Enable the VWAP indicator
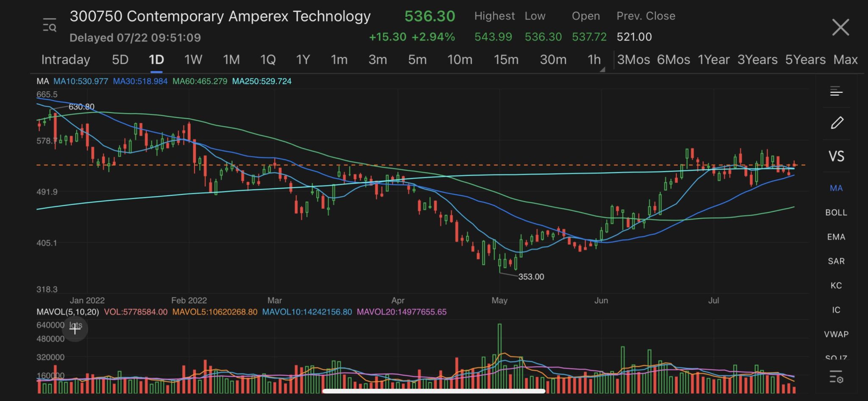868x401 pixels. click(836, 335)
